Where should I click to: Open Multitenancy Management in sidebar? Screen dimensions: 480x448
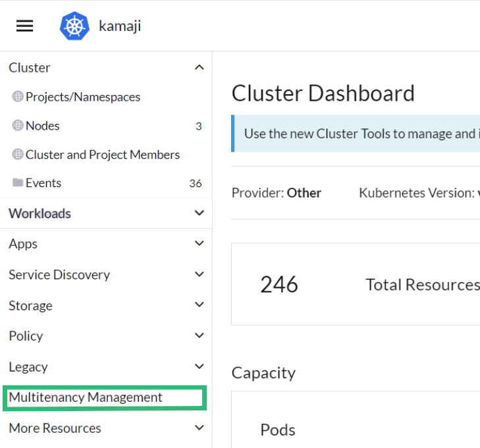[86, 398]
